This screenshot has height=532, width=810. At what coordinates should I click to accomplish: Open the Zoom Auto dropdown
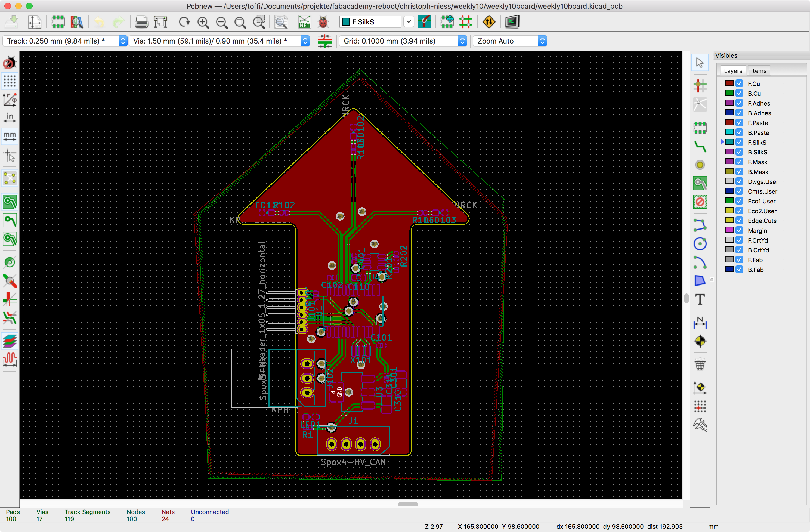coord(510,41)
